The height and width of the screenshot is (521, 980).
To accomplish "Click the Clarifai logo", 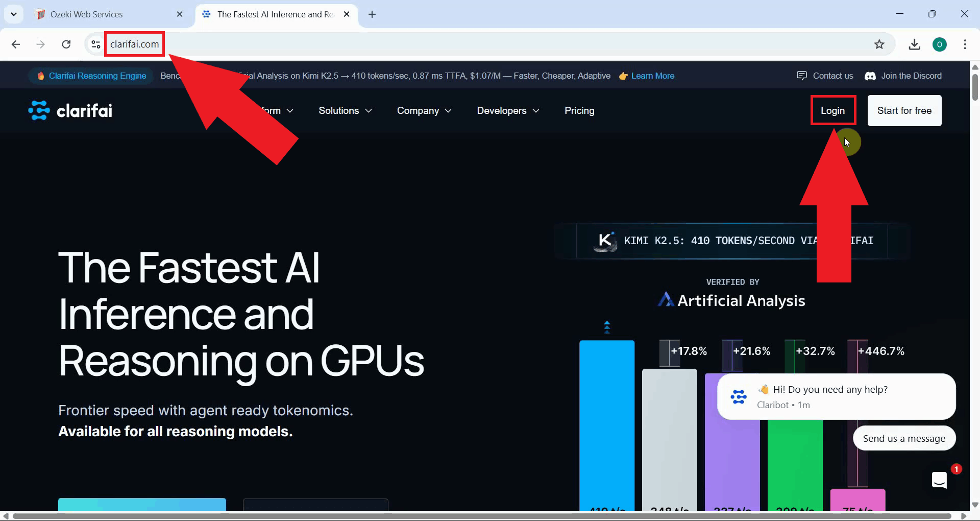I will tap(70, 110).
